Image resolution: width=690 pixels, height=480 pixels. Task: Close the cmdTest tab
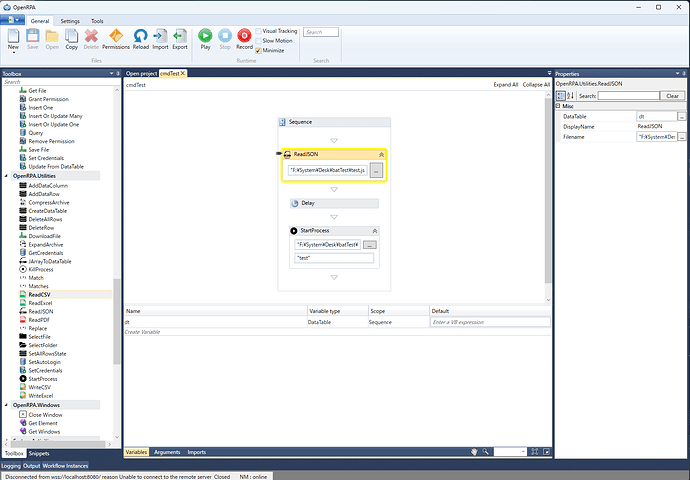tap(183, 73)
